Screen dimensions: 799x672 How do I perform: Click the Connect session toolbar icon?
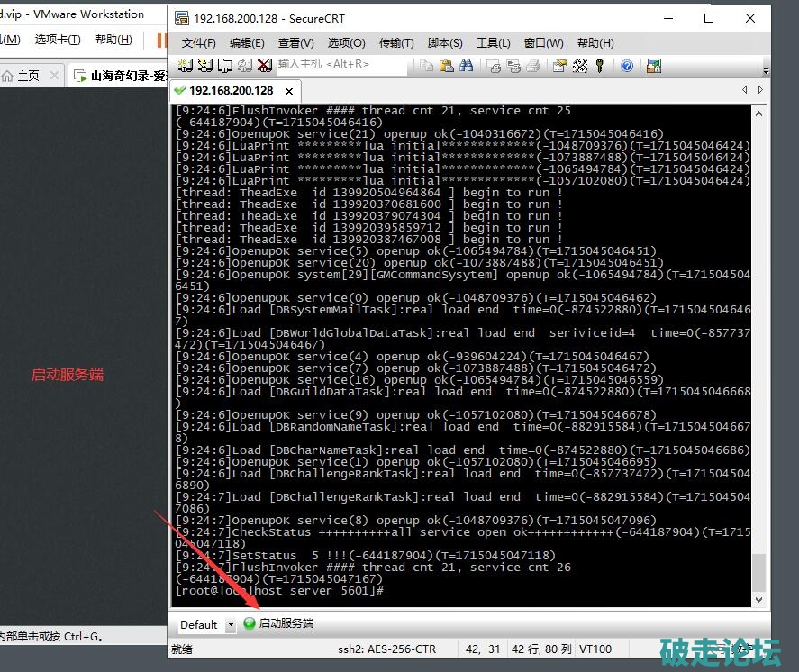(186, 66)
